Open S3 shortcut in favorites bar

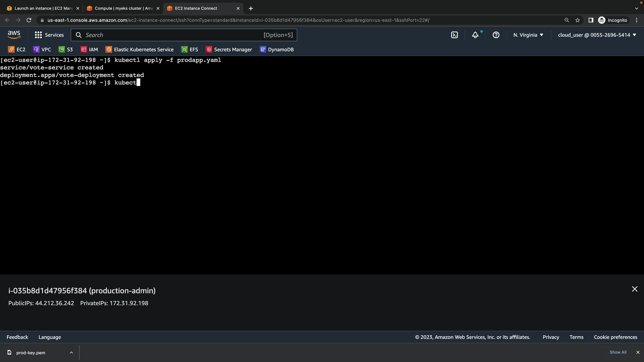tap(66, 50)
